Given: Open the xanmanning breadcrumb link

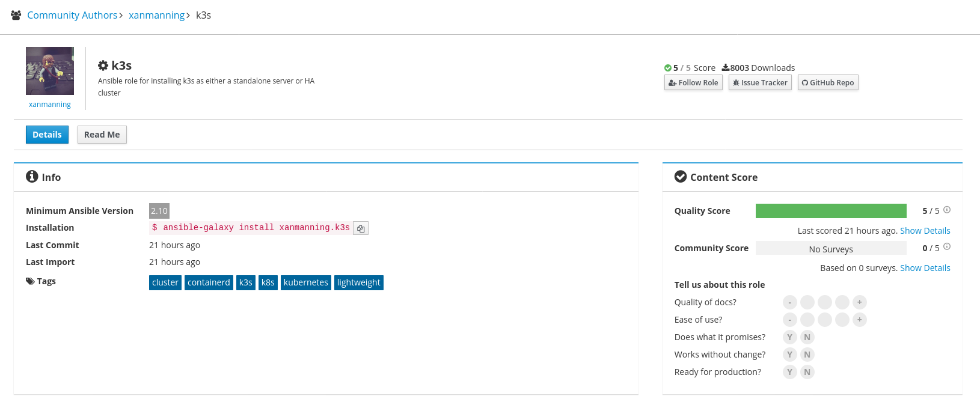Looking at the screenshot, I should coord(157,15).
